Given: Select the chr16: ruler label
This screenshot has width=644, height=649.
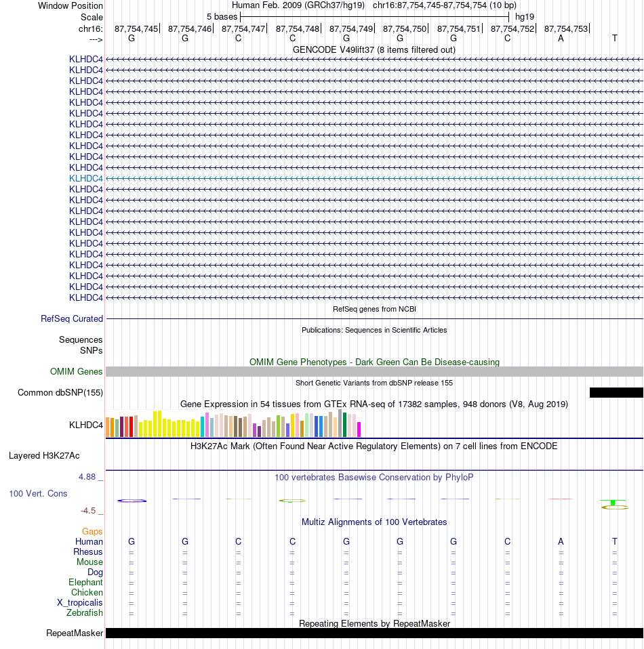Looking at the screenshot, I should pos(90,29).
